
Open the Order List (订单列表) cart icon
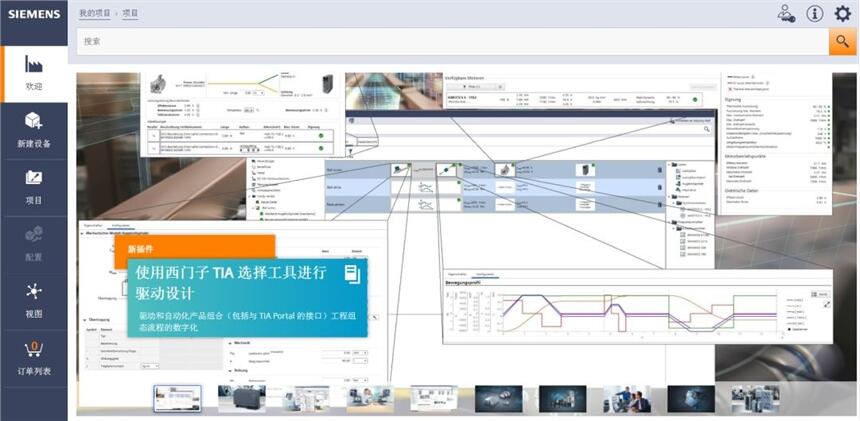pyautogui.click(x=33, y=348)
